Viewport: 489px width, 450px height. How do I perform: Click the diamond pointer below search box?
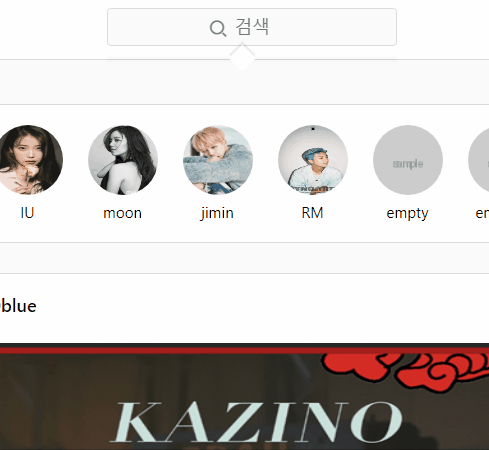tap(242, 57)
